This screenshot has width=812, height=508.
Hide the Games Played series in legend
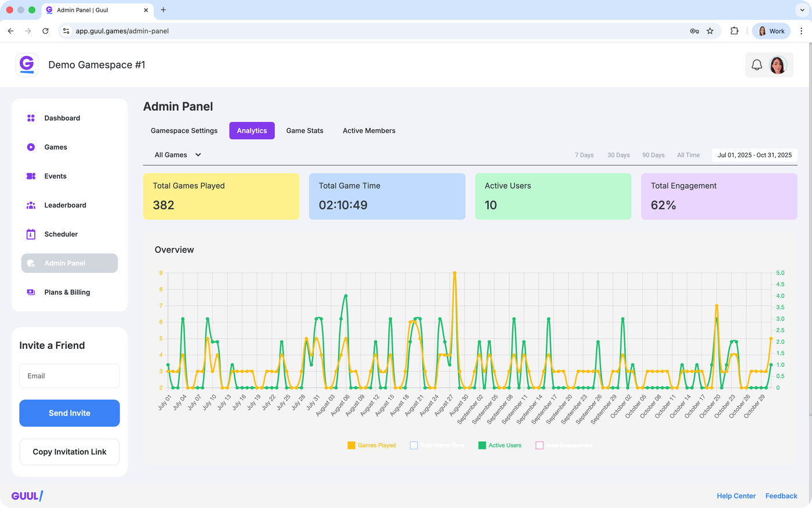click(371, 445)
